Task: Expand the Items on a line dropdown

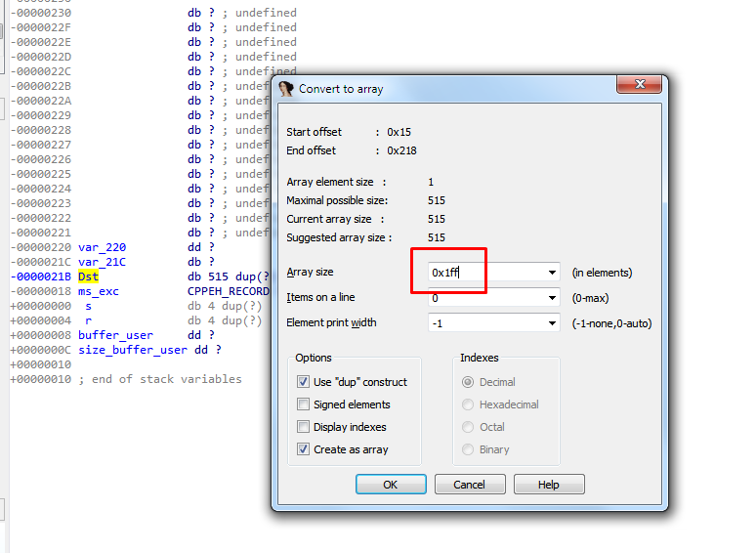Action: pyautogui.click(x=552, y=298)
